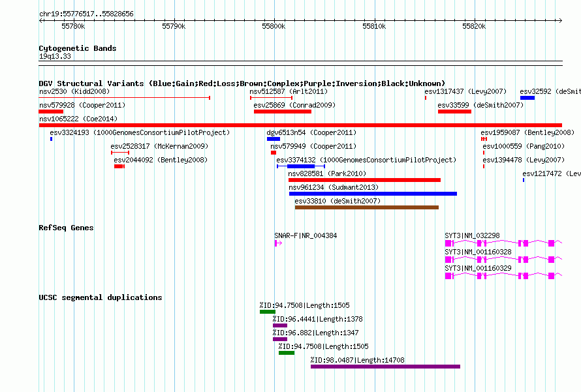Open the SNAR-F|NR_004384 gene label

click(x=306, y=235)
